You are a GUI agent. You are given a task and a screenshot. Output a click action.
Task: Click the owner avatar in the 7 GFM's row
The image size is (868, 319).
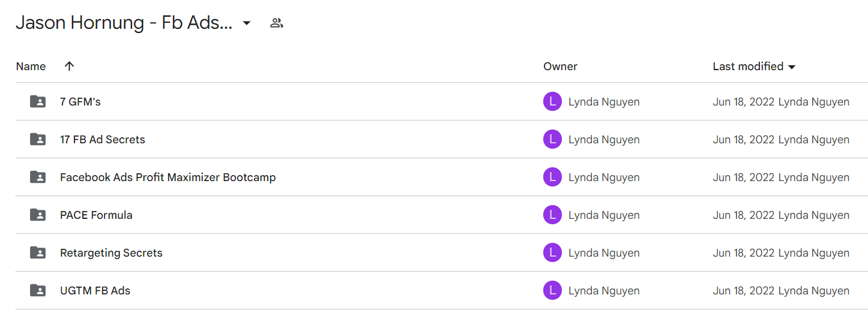(552, 101)
